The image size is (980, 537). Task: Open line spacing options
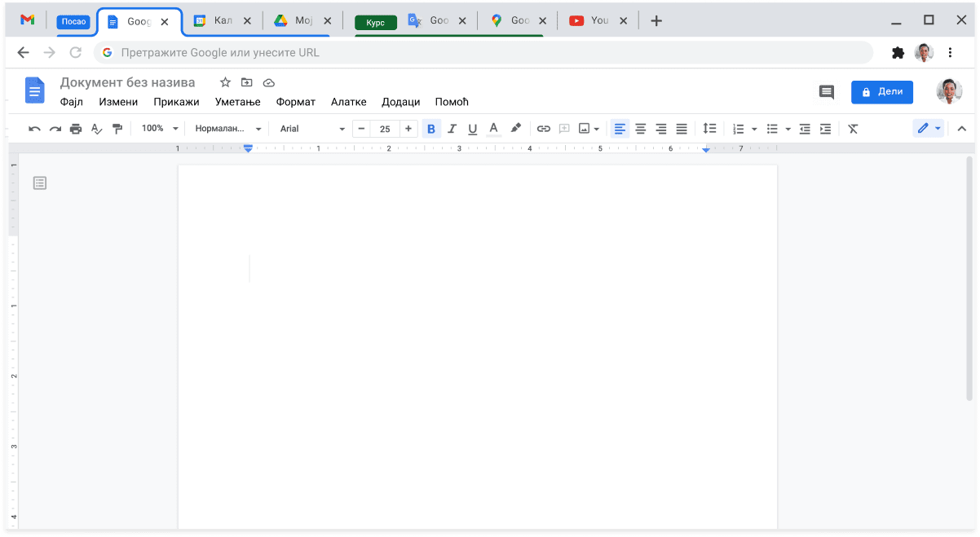coord(710,129)
